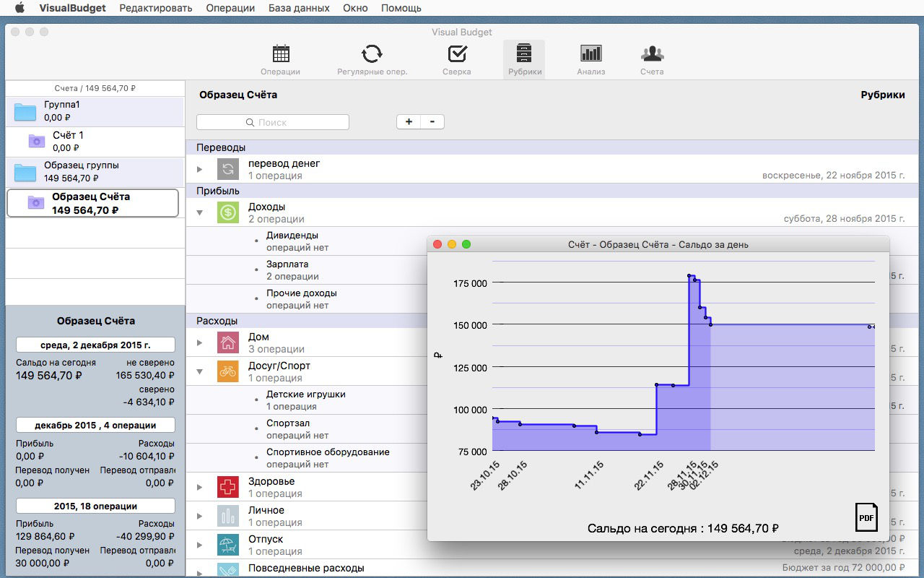
Task: Click the 2015, 18 операции button
Action: point(95,506)
